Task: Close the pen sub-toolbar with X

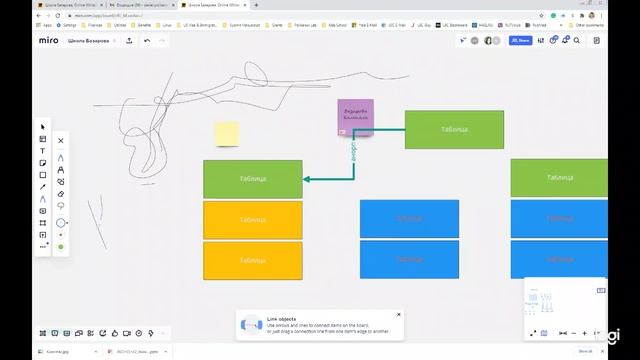Action: coord(61,140)
